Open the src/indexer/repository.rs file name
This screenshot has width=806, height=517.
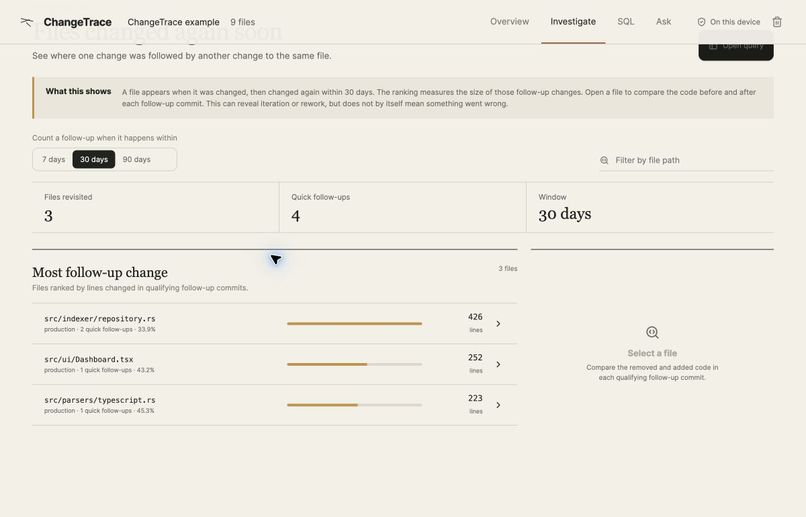(100, 319)
